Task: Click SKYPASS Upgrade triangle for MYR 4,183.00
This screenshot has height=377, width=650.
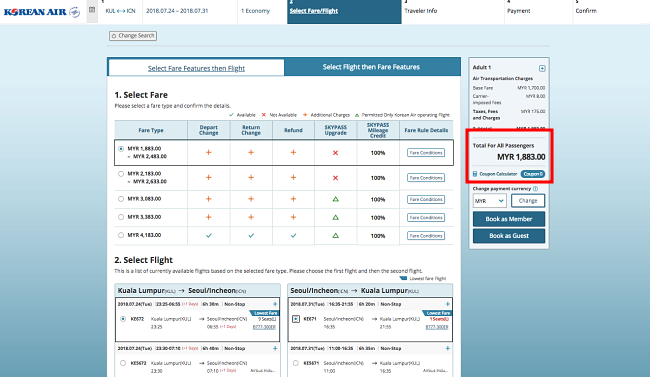Action: 335,236
